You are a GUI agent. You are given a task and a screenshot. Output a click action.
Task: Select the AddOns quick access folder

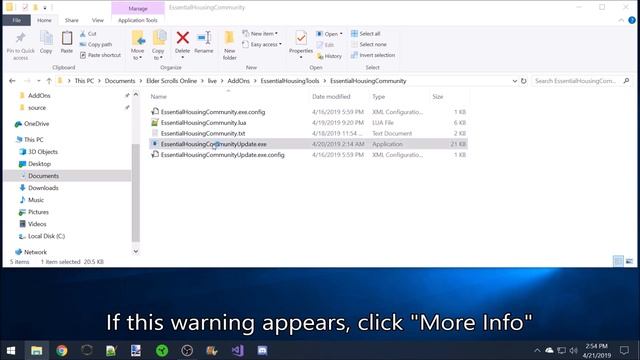click(x=39, y=96)
